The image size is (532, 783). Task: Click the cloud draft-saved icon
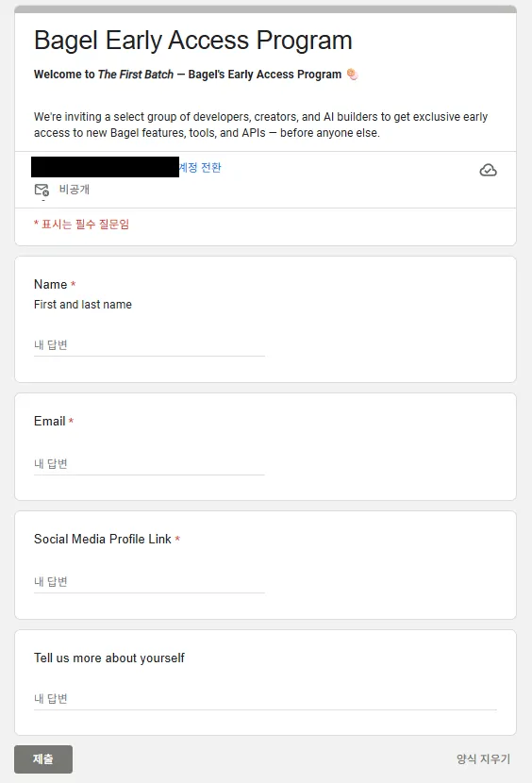(x=488, y=171)
